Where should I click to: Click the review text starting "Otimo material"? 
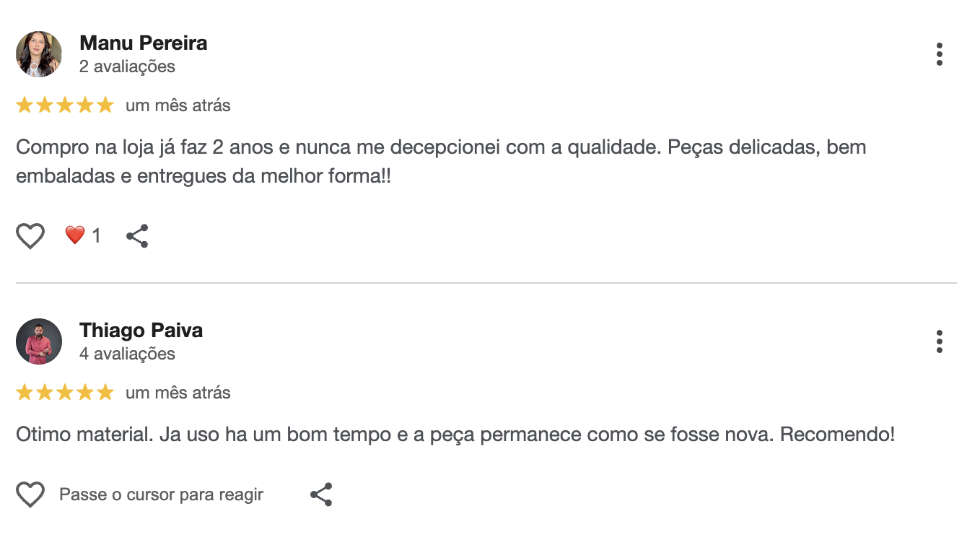455,435
